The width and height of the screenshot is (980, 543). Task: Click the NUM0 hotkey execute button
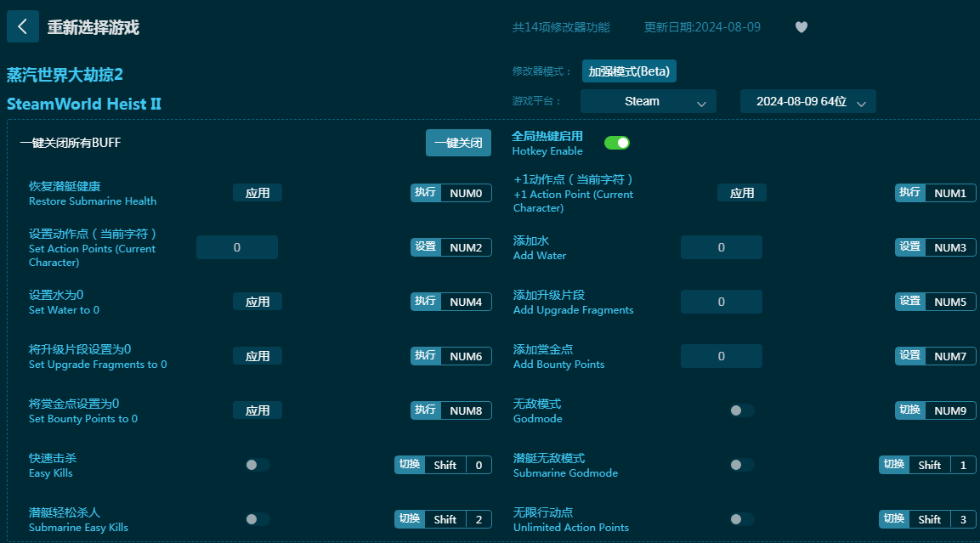point(450,193)
